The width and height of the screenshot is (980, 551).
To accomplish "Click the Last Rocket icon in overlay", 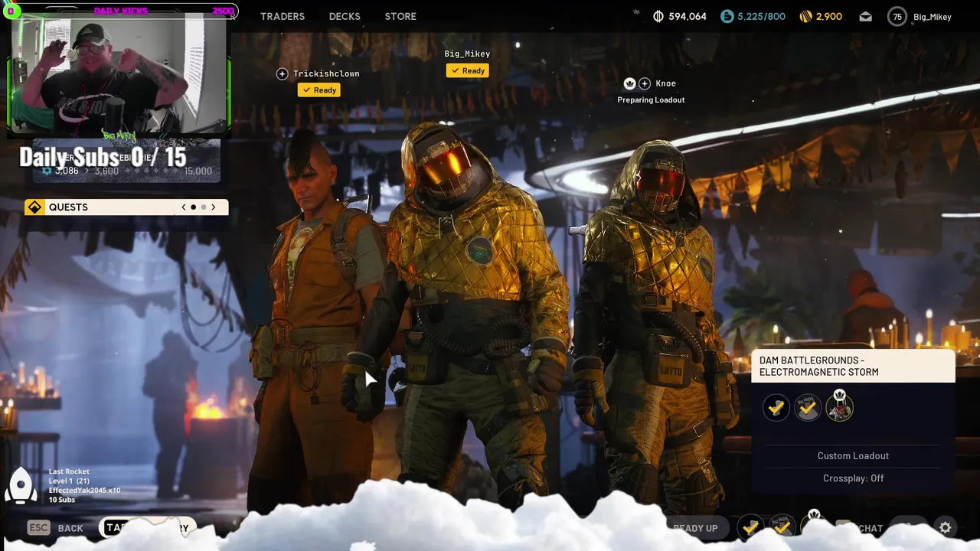I will pyautogui.click(x=21, y=485).
